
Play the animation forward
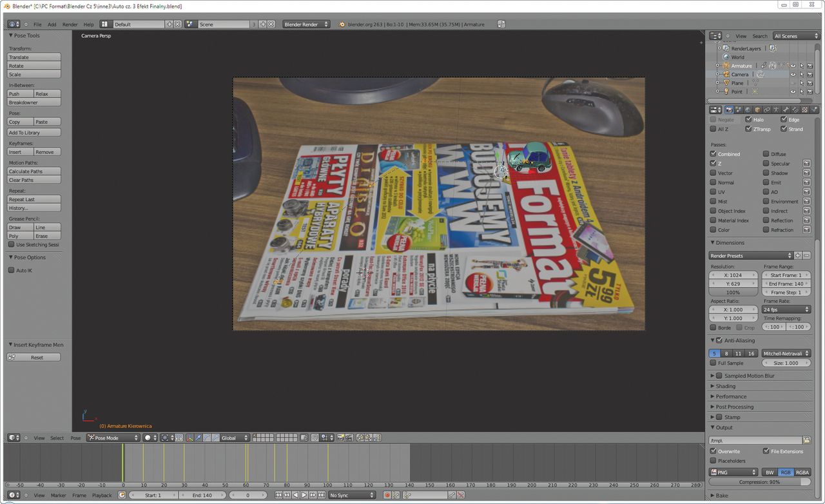click(x=304, y=495)
